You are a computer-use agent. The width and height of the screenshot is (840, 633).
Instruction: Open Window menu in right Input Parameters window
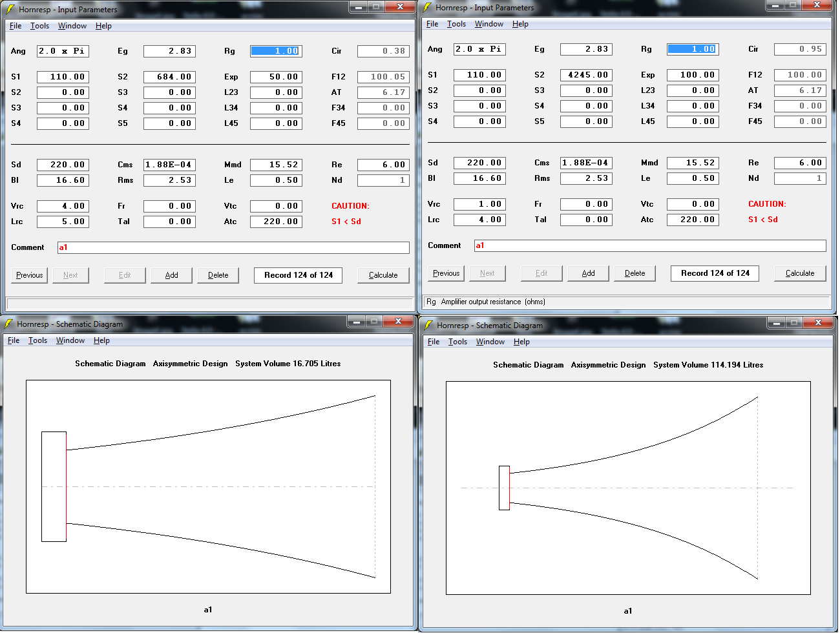point(489,24)
